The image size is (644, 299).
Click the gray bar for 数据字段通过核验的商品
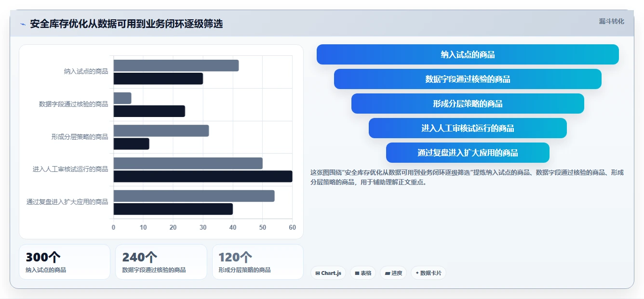coord(122,98)
